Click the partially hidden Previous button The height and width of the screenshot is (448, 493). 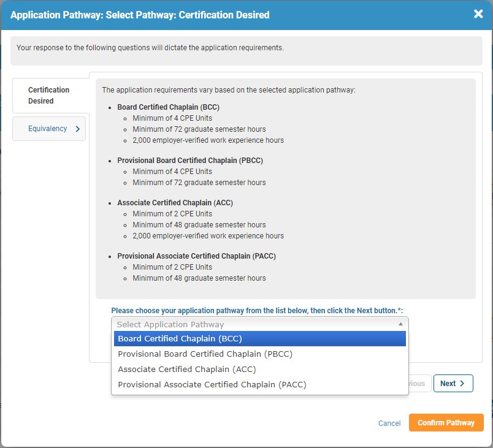pyautogui.click(x=419, y=384)
